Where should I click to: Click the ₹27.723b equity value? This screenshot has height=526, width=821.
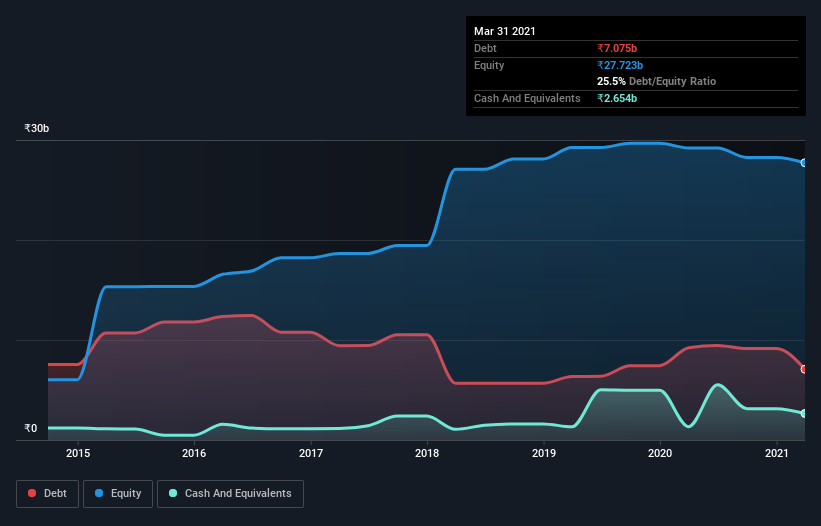click(x=620, y=65)
